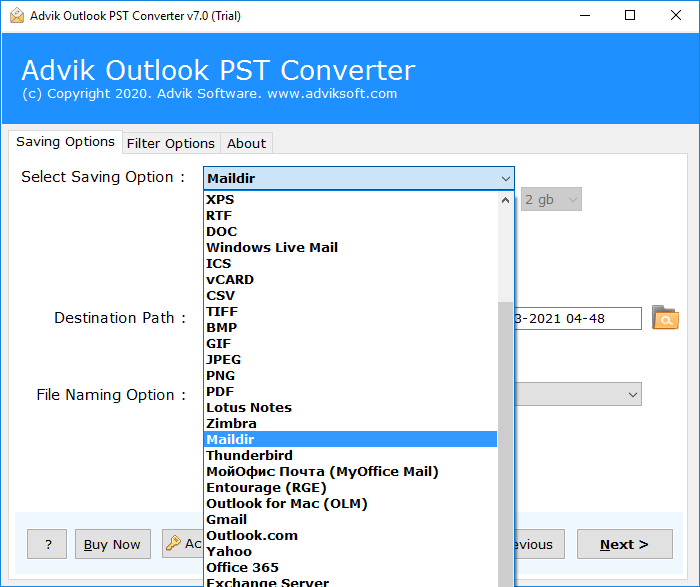The width and height of the screenshot is (700, 587).
Task: Click the Destination Path text field
Action: coord(578,318)
